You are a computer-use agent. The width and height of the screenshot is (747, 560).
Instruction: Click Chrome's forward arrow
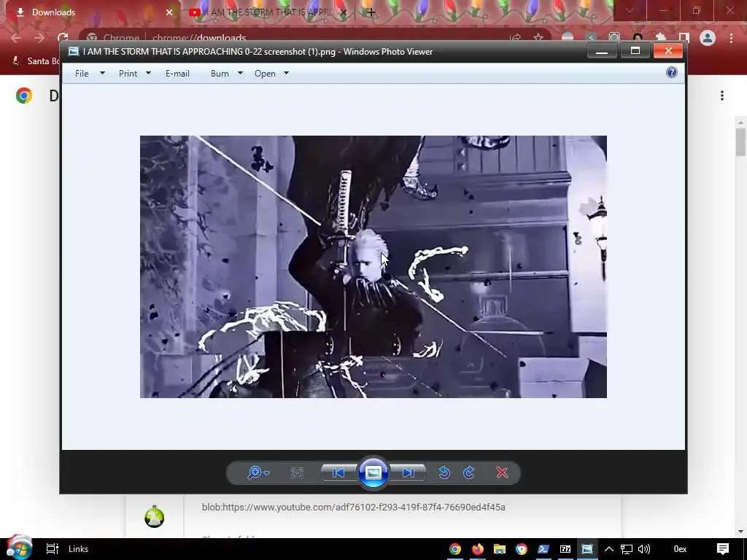39,38
